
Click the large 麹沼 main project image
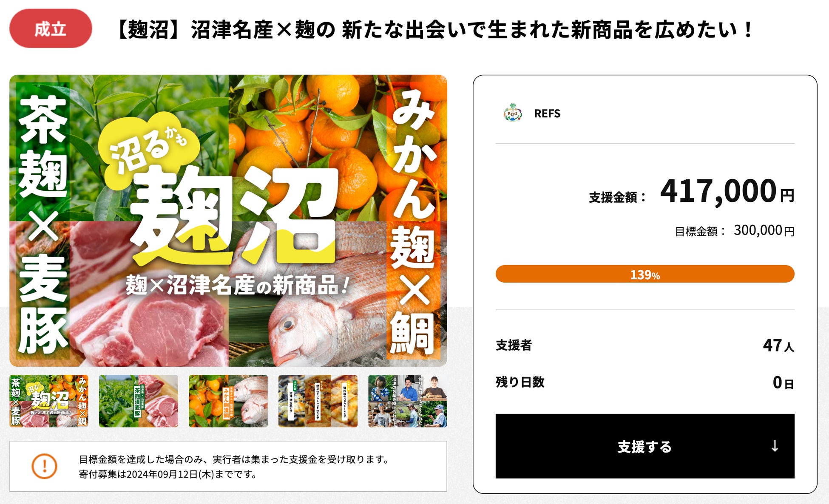(228, 221)
